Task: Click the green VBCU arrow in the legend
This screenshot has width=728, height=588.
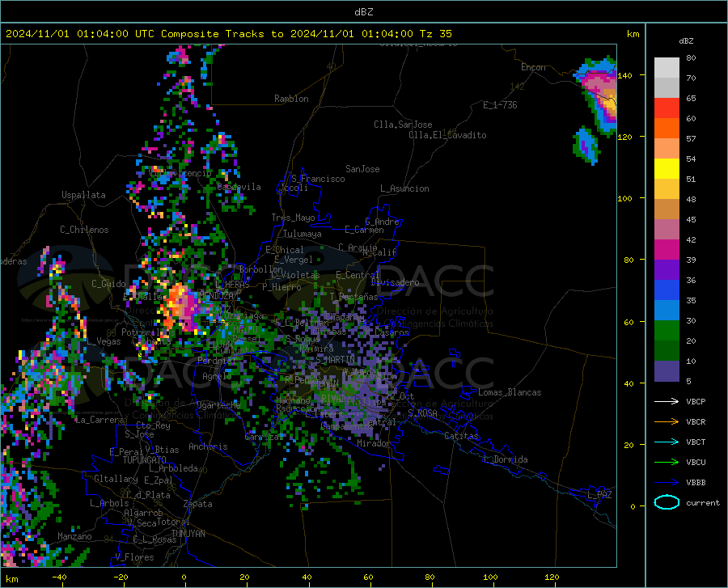Action: tap(667, 462)
